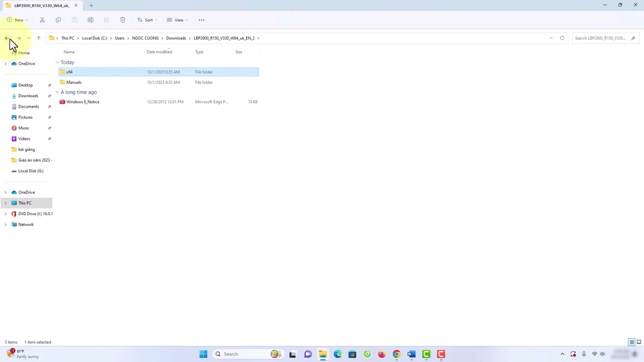644x362 pixels.
Task: Open Local Disk (G:) in sidebar
Action: click(31, 171)
